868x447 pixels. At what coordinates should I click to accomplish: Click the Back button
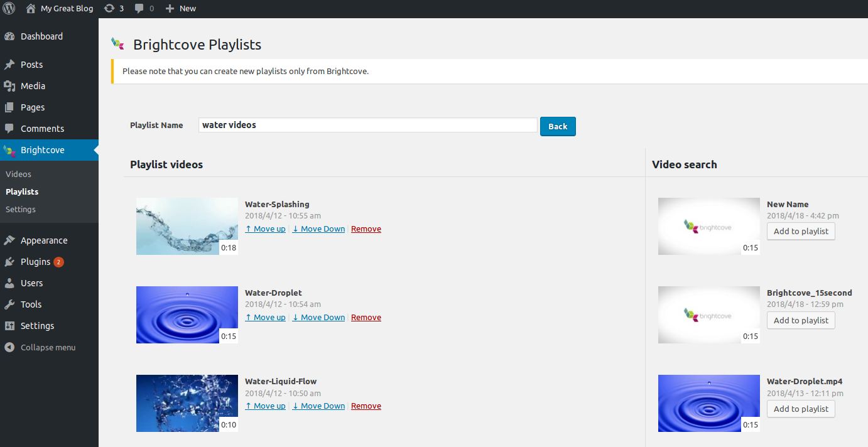click(557, 126)
